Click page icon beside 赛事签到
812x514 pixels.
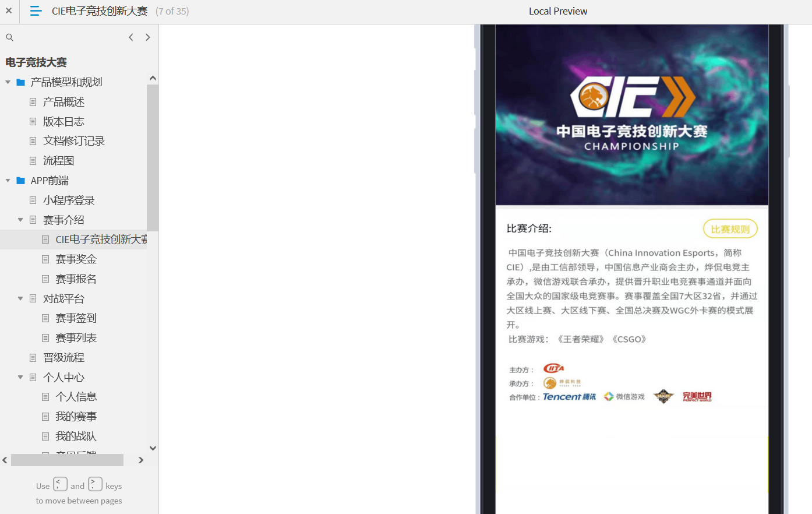tap(45, 318)
